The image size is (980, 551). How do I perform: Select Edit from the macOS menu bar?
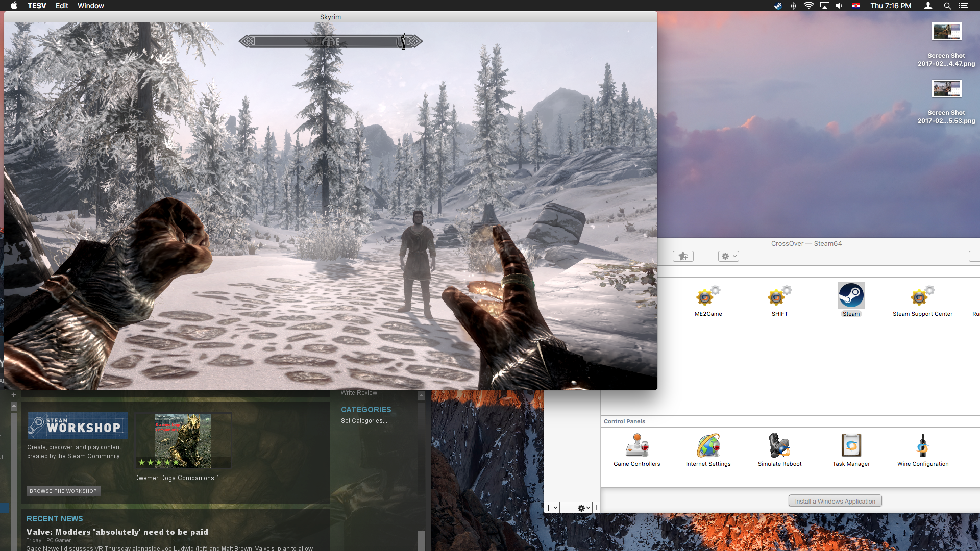click(x=61, y=6)
